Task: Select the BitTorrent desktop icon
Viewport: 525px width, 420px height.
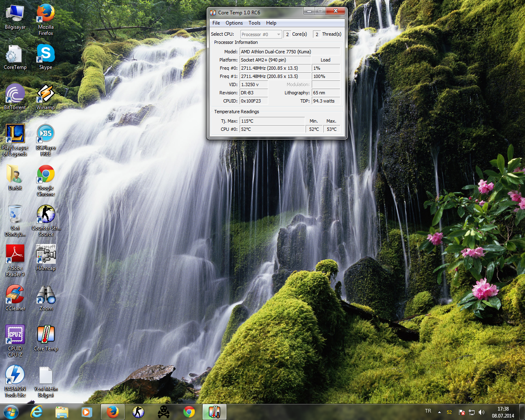Action: [15, 97]
